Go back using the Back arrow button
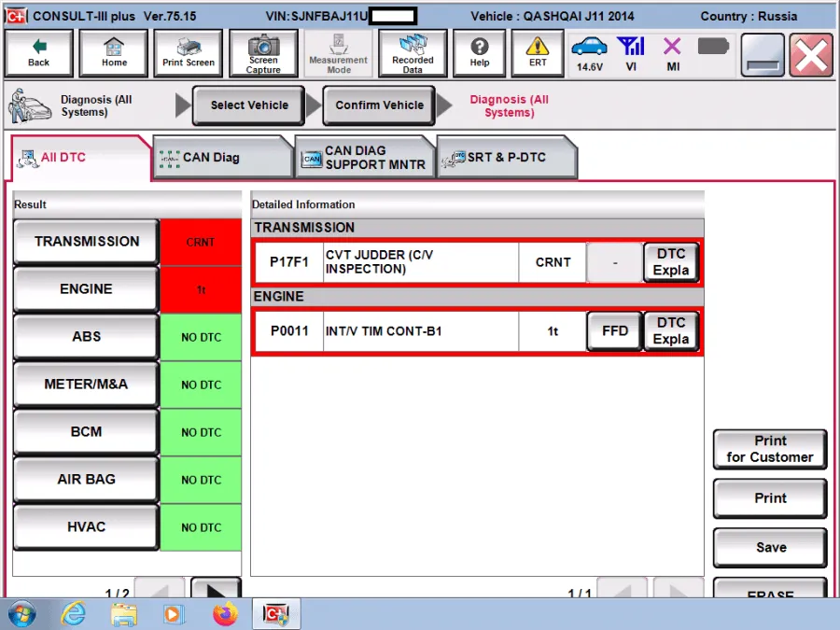 coord(38,53)
